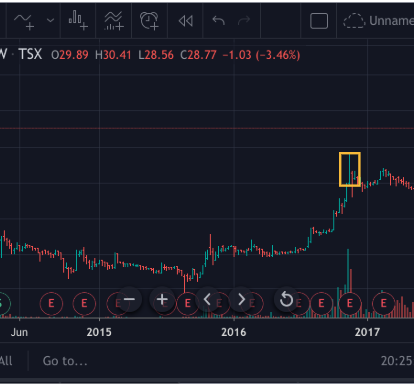Viewport: 414px width, 384px height.
Task: Expand the chart type dropdown arrow
Action: [x=50, y=21]
